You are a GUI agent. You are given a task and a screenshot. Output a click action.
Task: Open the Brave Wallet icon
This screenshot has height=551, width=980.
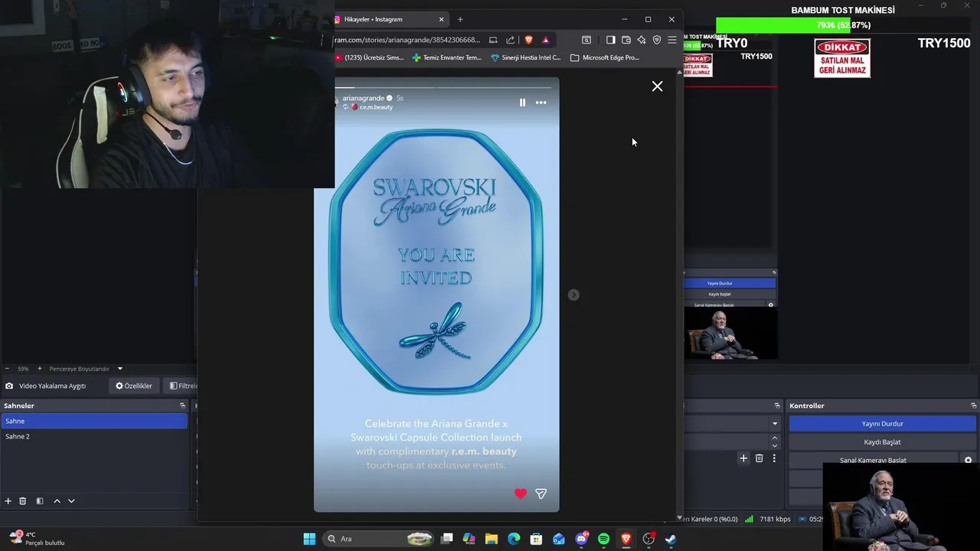[626, 40]
